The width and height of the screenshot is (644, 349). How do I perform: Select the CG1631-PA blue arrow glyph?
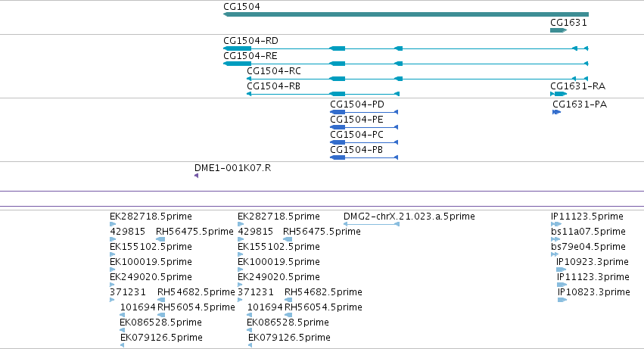[556, 112]
